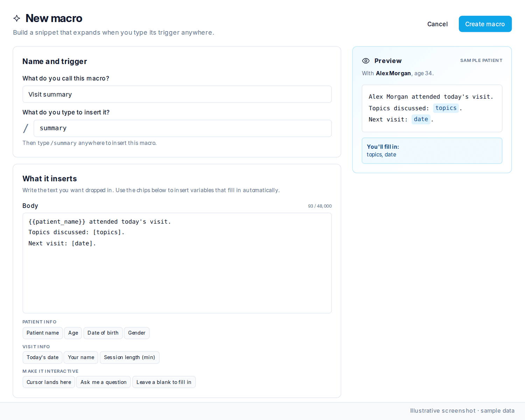
Task: Insert the Date of birth chip
Action: 103,333
